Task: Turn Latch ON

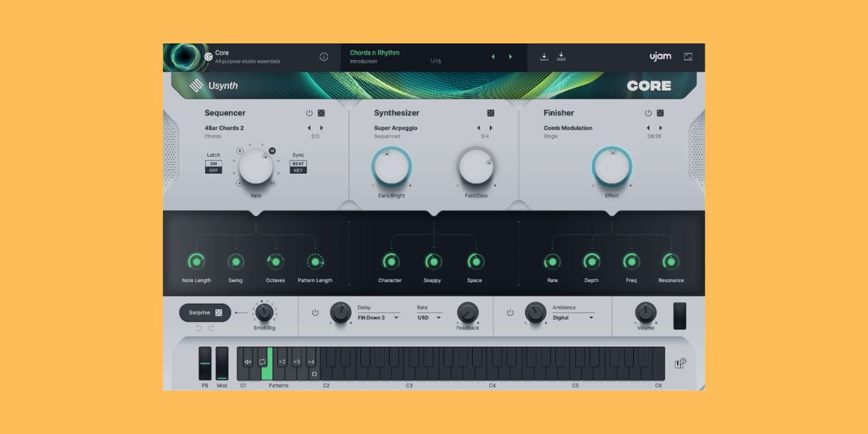Action: point(213,164)
